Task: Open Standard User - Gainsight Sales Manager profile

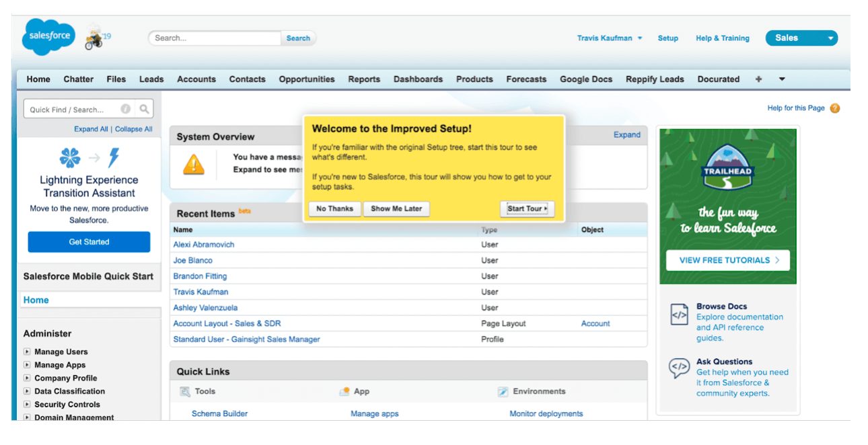Action: pyautogui.click(x=246, y=339)
